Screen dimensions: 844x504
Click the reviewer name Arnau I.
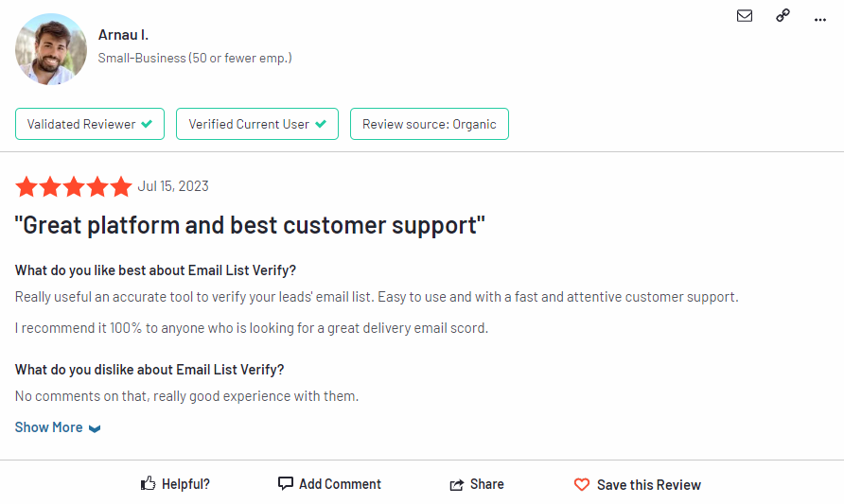pos(123,35)
